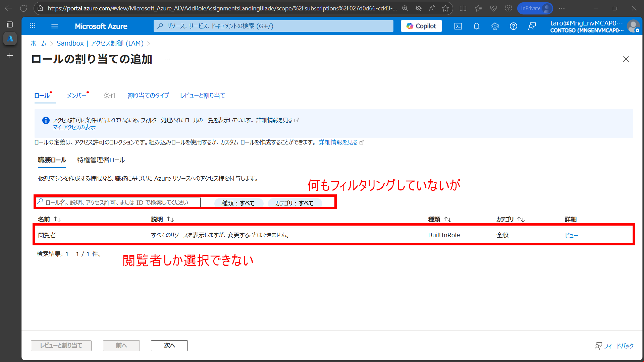The width and height of the screenshot is (644, 362).
Task: Open the Azure portal hamburger menu
Action: tap(55, 26)
